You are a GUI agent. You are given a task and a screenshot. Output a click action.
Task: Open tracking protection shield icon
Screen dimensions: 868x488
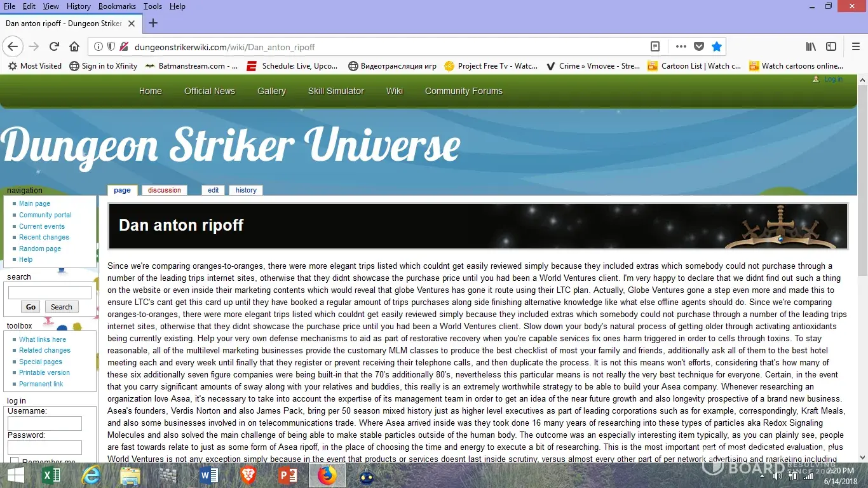[111, 46]
